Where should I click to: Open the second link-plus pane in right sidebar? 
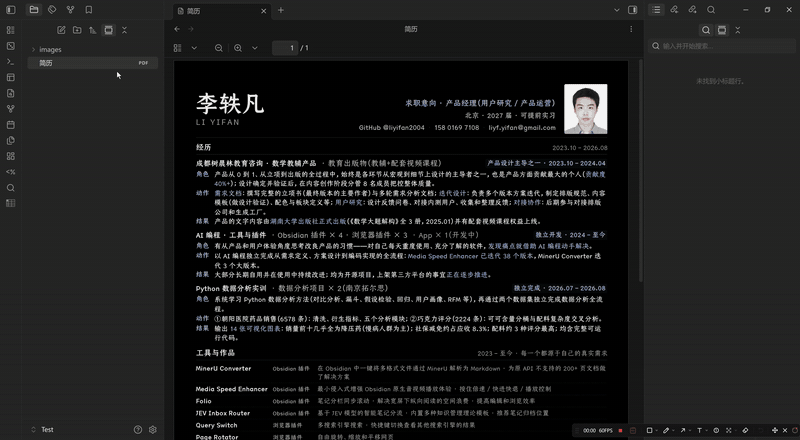click(x=692, y=10)
